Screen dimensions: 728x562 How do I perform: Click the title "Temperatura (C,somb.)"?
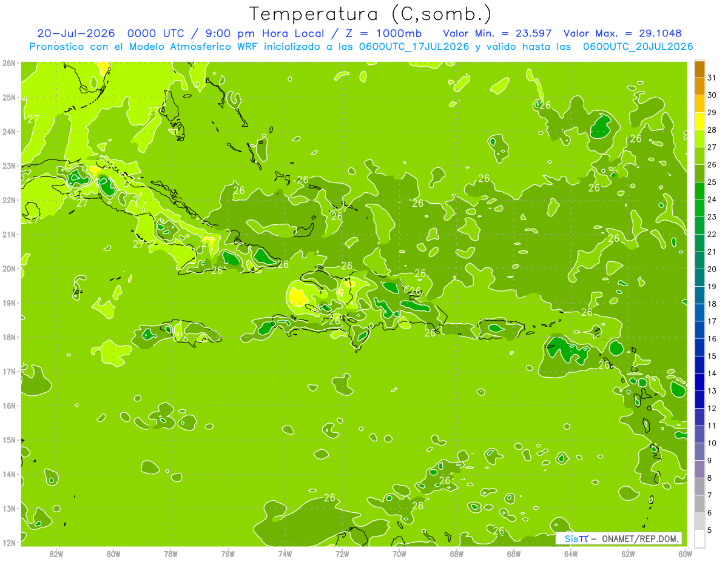[x=371, y=14]
